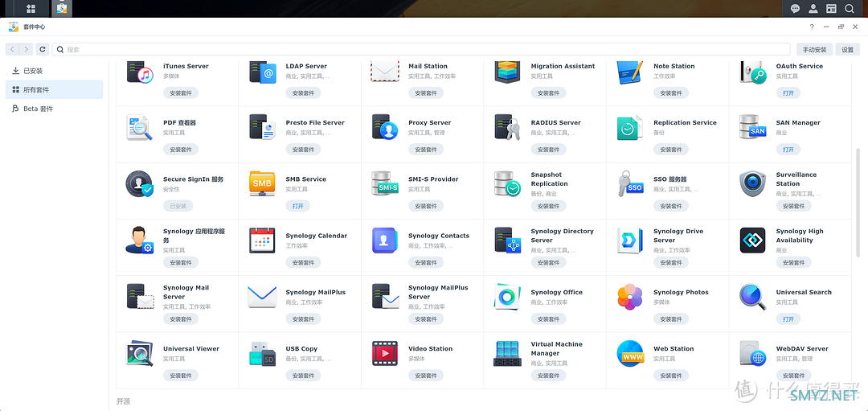
Task: Select the SMI-S Provider icon
Action: click(x=385, y=184)
